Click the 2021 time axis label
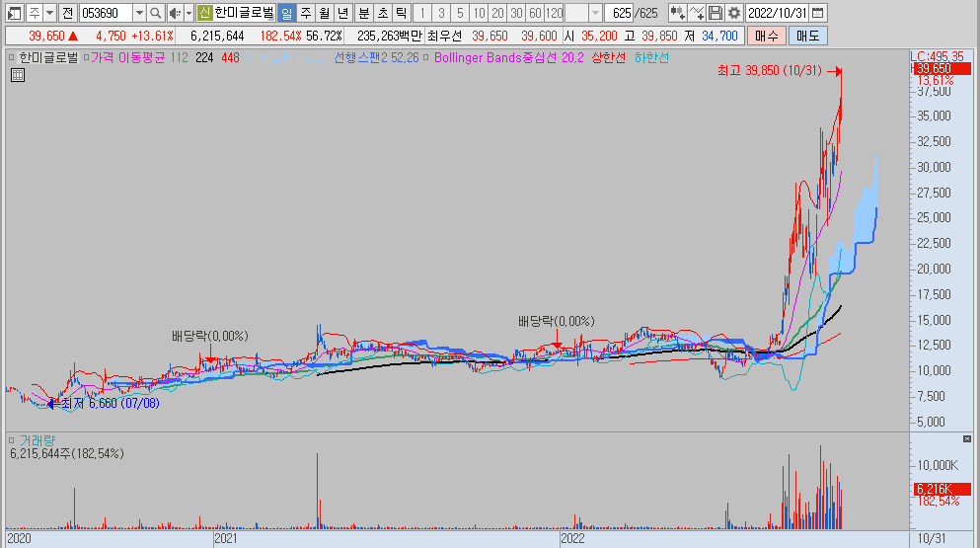This screenshot has width=980, height=548. point(226,538)
